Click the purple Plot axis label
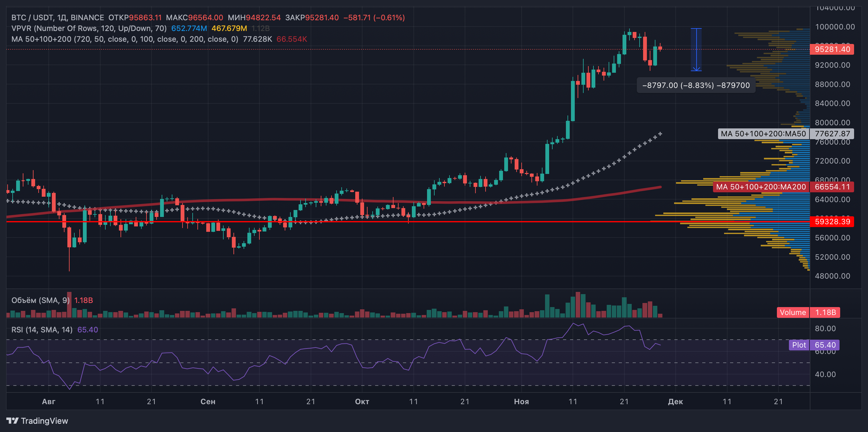Image resolution: width=868 pixels, height=432 pixels. (x=799, y=345)
